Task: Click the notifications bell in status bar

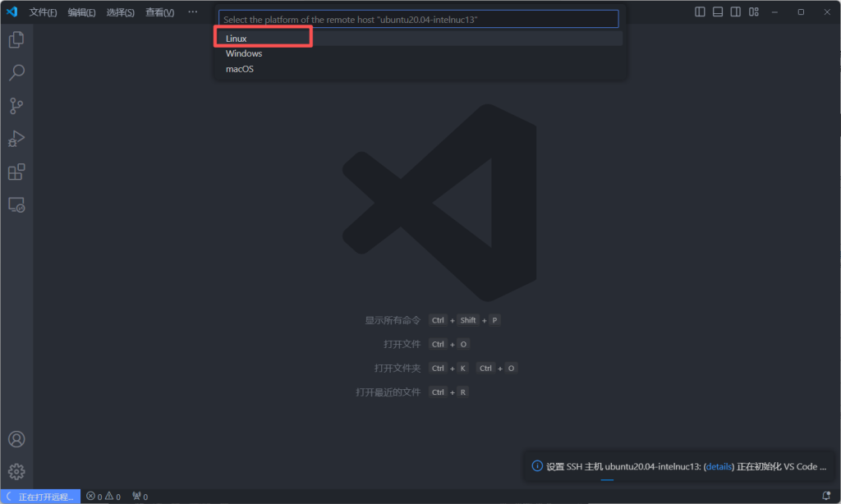Action: click(x=826, y=497)
